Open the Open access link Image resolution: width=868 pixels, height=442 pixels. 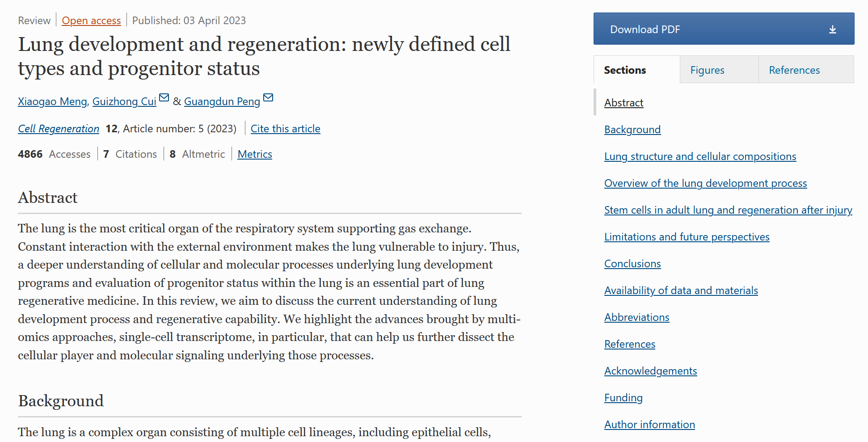(x=91, y=21)
